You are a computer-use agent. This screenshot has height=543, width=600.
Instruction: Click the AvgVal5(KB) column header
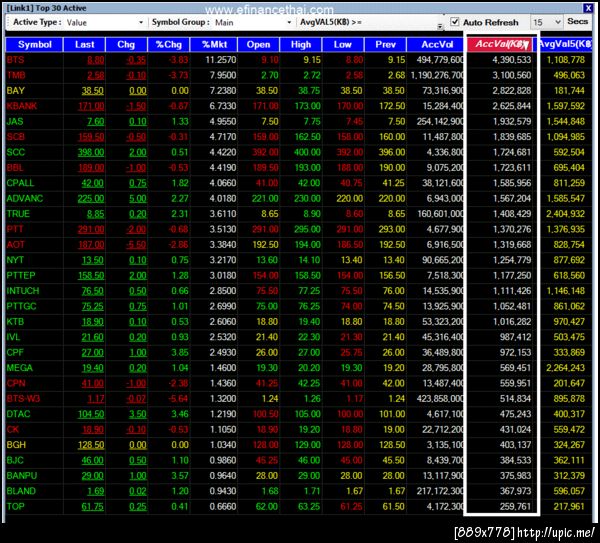(x=566, y=44)
